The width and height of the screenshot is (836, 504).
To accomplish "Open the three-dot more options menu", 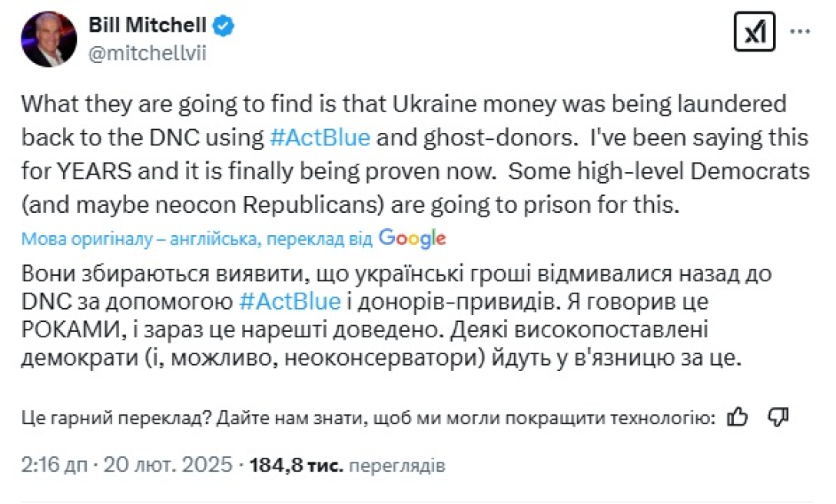I will click(x=800, y=32).
